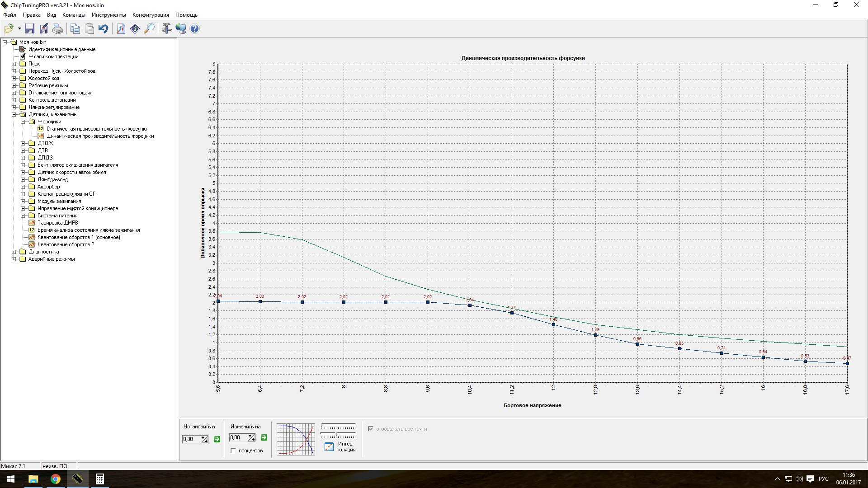Adjust the lower curve slider
The width and height of the screenshot is (868, 488).
338,435
